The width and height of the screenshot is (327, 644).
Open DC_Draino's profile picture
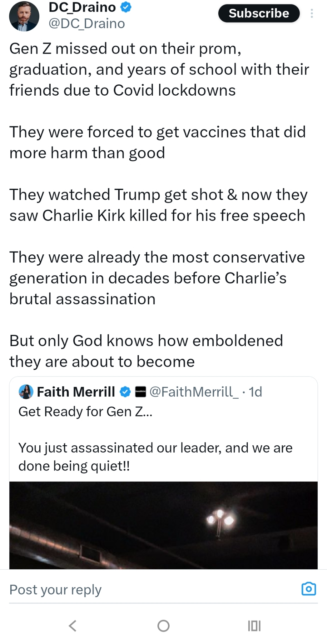24,16
